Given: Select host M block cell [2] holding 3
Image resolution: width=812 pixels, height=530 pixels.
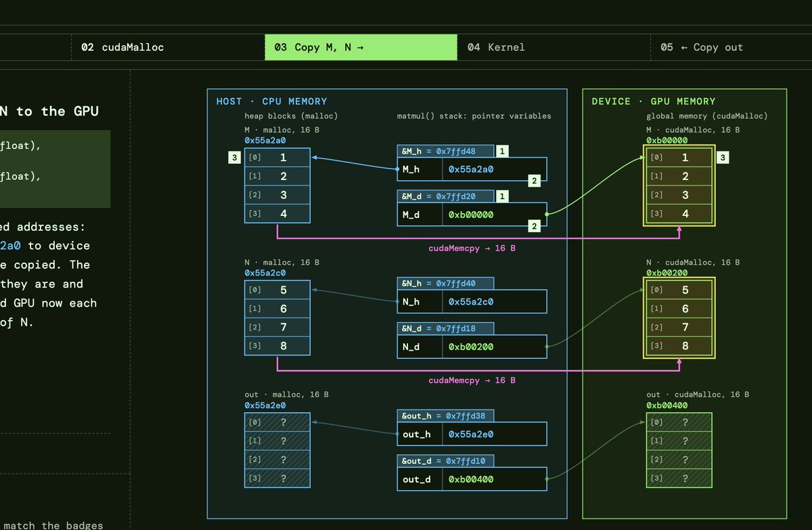Looking at the screenshot, I should coord(277,195).
